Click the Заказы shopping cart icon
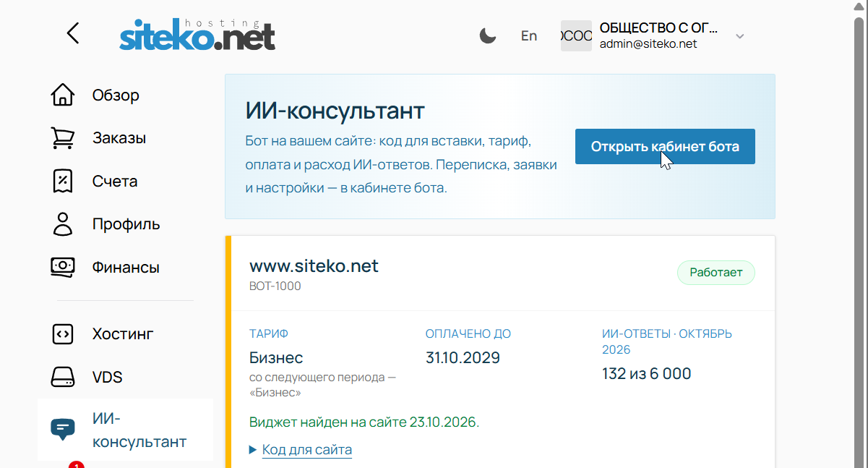868x468 pixels. 63,138
